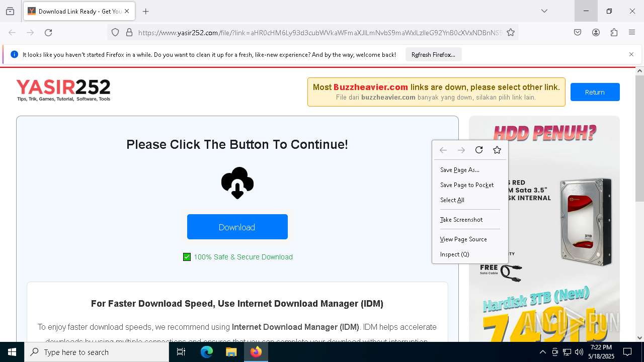Click Firefox icon in taskbar
644x362 pixels.
(256, 352)
